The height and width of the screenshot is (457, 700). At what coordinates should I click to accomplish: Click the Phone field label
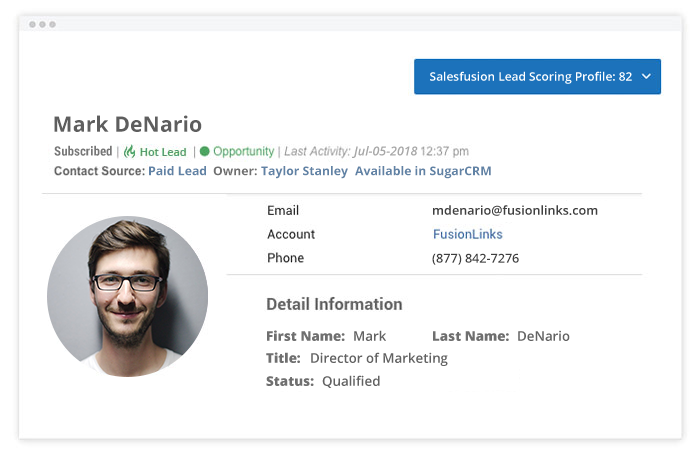click(x=285, y=258)
